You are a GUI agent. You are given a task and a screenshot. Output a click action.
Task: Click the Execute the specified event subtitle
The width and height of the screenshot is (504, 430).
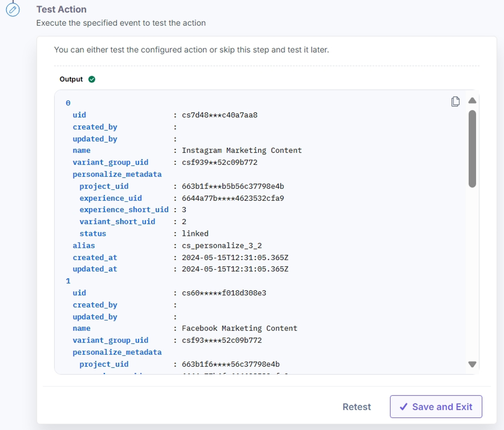121,23
